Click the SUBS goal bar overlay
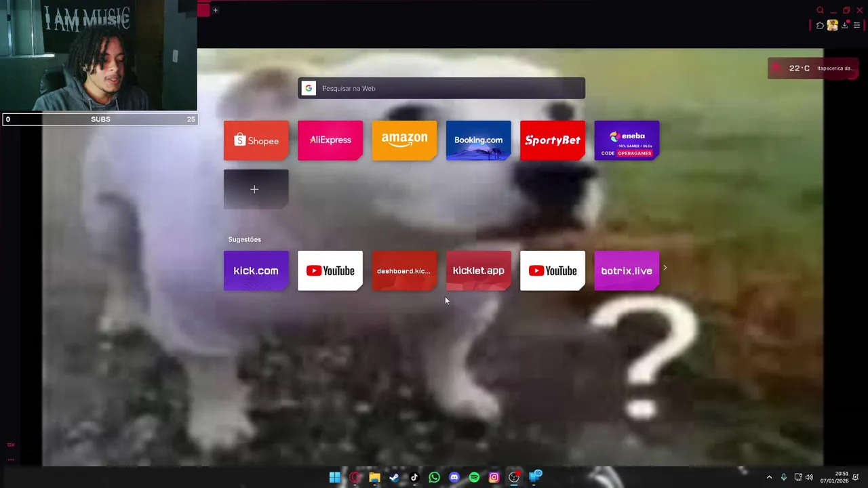 point(99,119)
